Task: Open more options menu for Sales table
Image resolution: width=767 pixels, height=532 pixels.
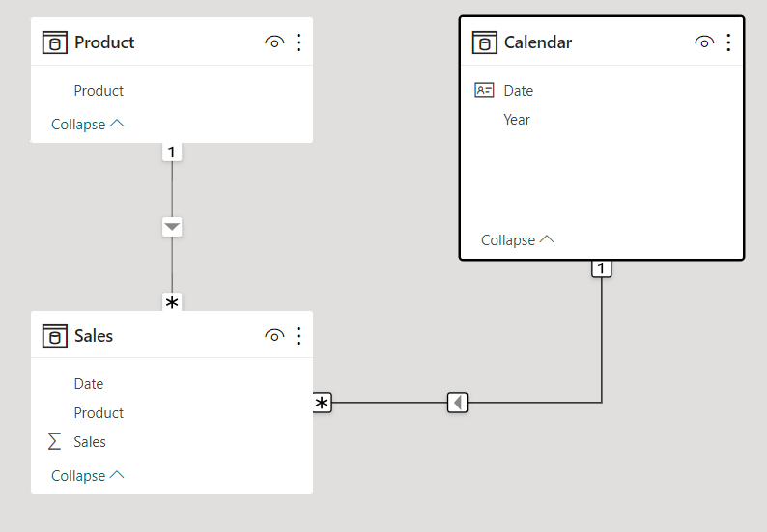Action: pyautogui.click(x=298, y=336)
